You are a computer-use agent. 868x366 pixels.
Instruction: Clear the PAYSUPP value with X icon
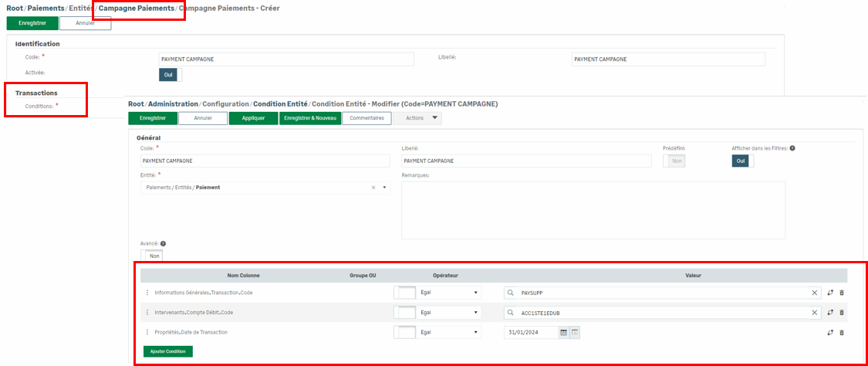coord(815,293)
